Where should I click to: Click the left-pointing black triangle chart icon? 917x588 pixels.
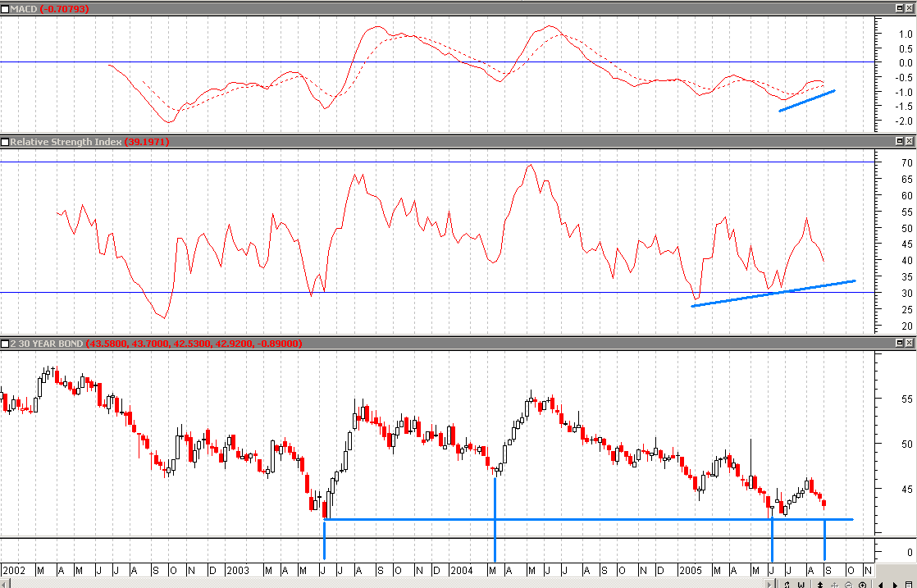881,585
